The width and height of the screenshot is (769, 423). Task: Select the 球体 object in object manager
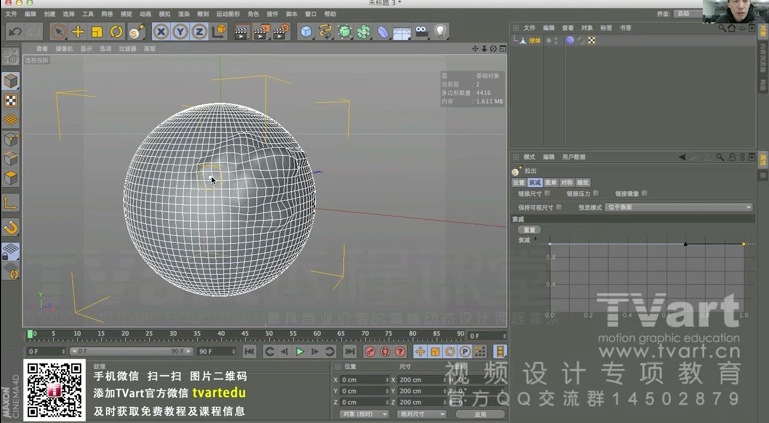point(534,41)
